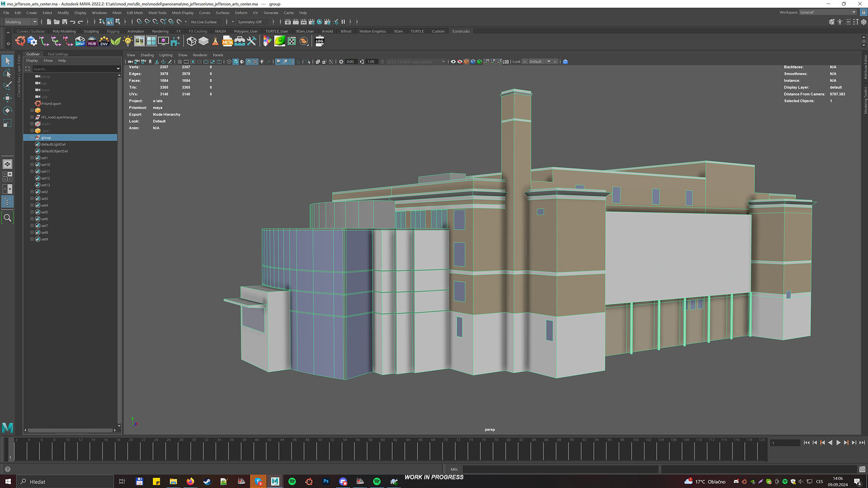Toggle the grid in viewport toolbar
Screen dimensions: 868x488
(x=179, y=62)
